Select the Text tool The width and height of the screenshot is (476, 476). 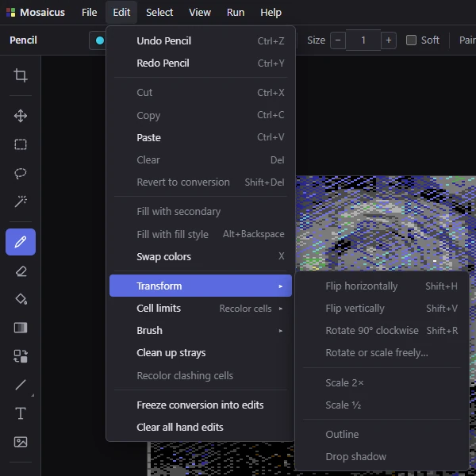(21, 413)
